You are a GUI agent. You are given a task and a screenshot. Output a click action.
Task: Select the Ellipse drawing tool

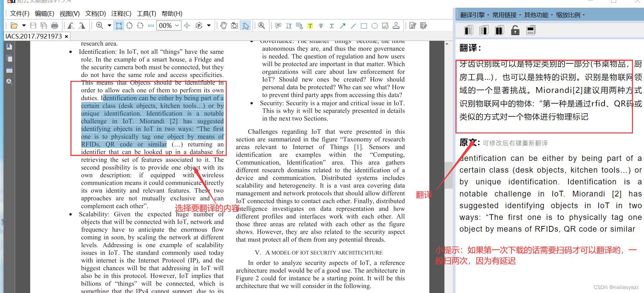pos(375,26)
